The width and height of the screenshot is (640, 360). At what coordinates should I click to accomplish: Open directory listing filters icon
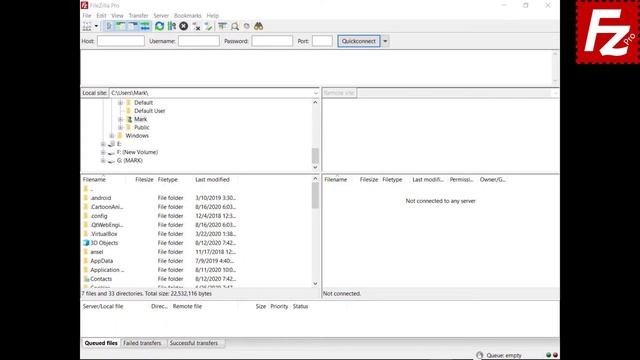coord(222,26)
